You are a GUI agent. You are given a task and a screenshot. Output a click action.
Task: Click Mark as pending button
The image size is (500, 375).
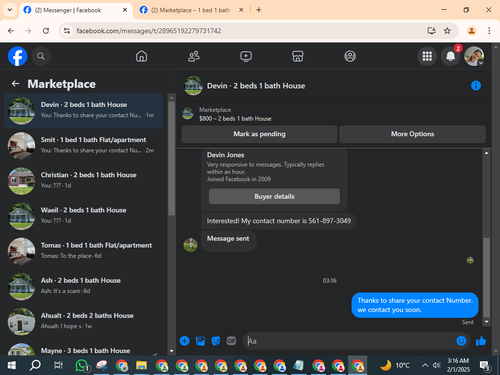coord(259,134)
